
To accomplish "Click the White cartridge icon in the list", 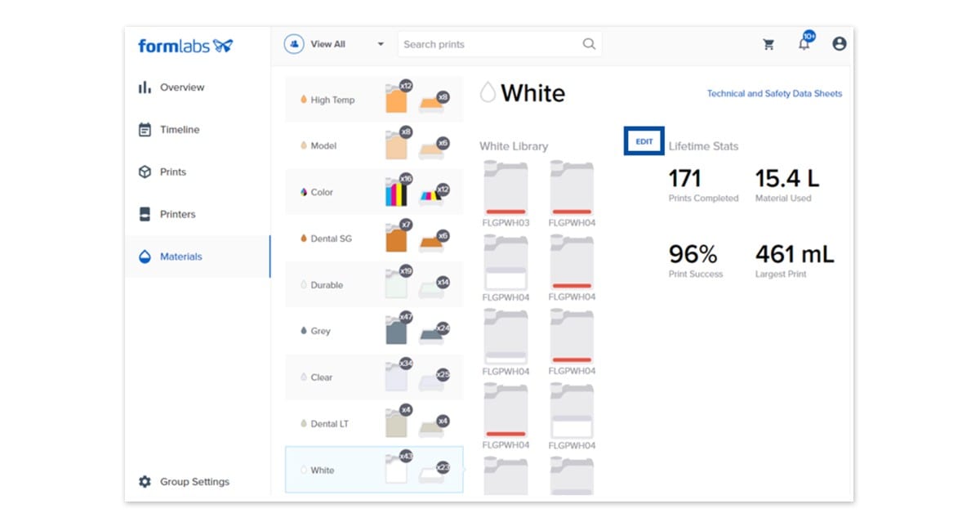I will 395,469.
